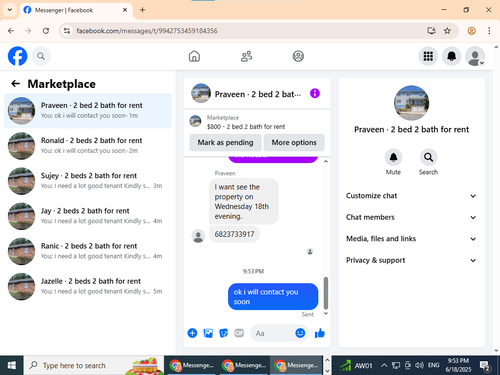500x375 pixels.
Task: Click the 'ok i will contact you soon' message bubble
Action: [273, 297]
